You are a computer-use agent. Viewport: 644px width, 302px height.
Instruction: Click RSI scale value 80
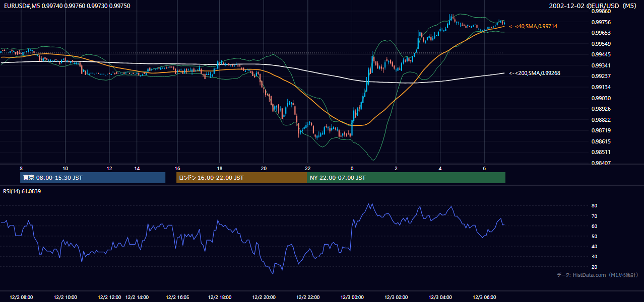[594, 206]
